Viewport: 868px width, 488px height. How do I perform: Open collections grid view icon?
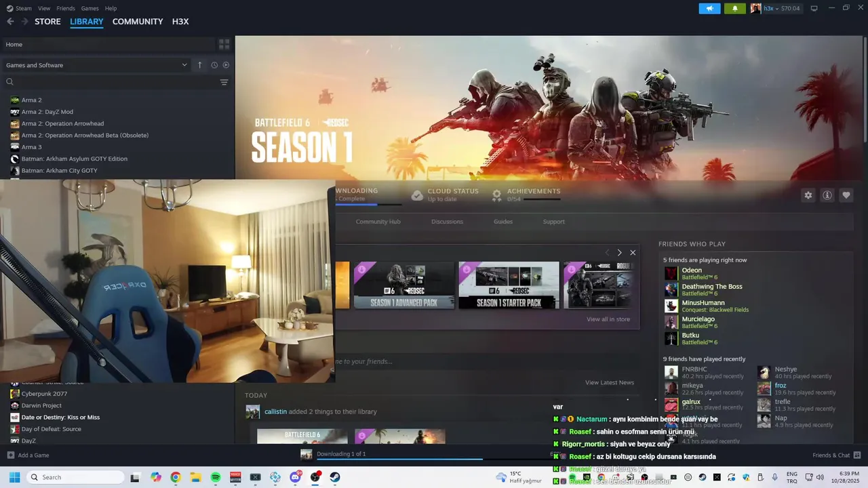[x=224, y=44]
